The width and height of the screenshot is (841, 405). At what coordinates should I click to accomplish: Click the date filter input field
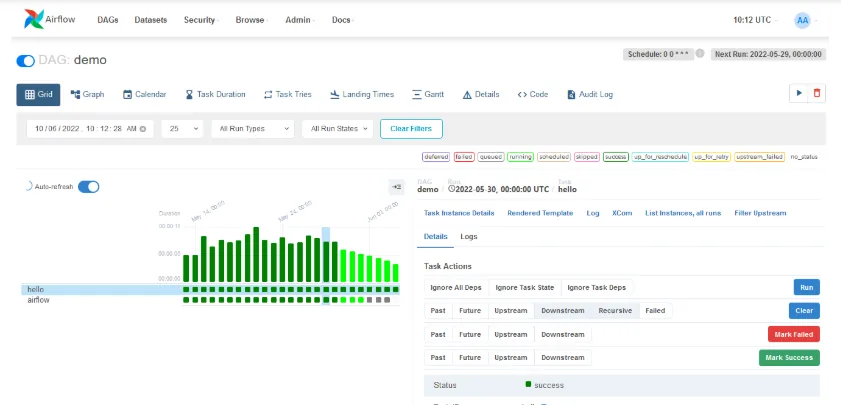click(x=90, y=129)
